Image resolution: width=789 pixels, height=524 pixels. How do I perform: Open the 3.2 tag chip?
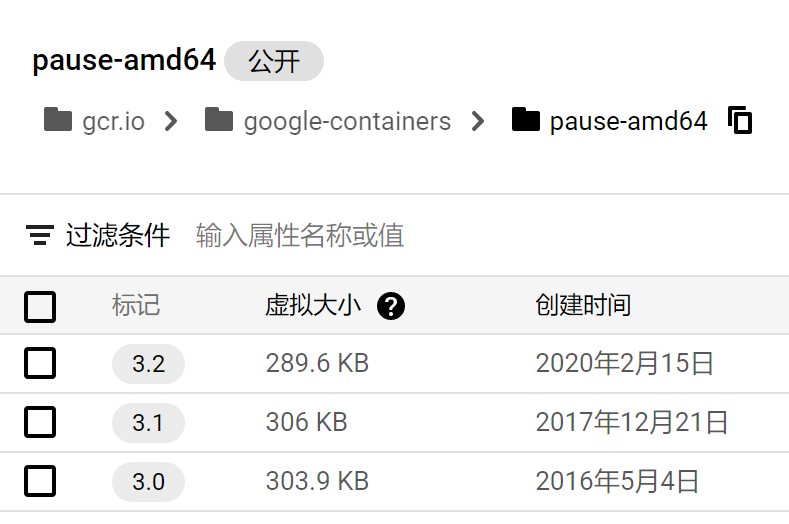(148, 363)
